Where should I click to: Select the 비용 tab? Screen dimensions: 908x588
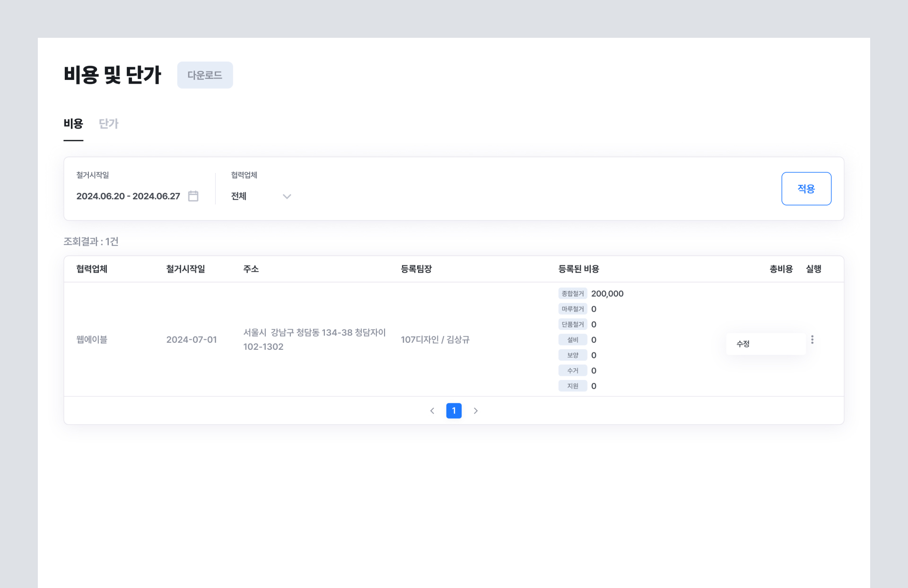tap(73, 124)
